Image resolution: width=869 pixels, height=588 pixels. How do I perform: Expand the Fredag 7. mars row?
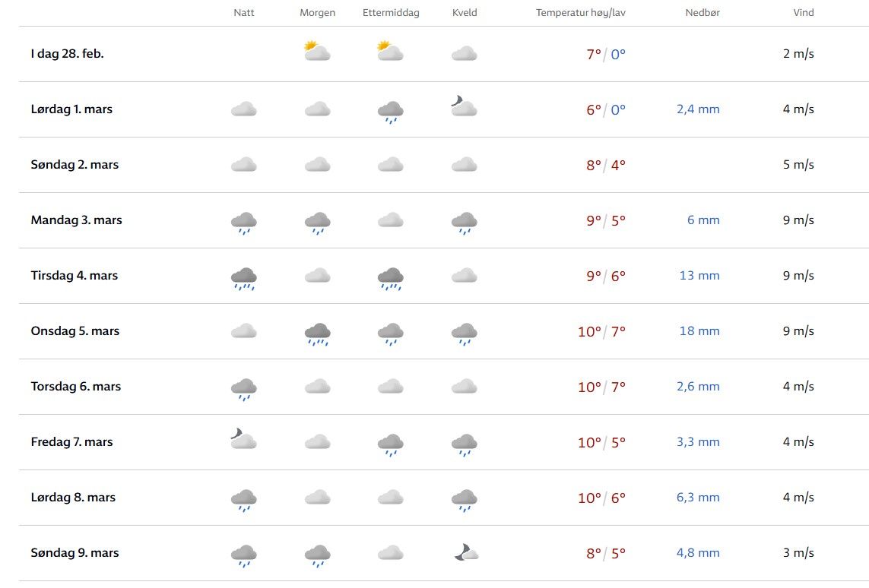pyautogui.click(x=71, y=442)
